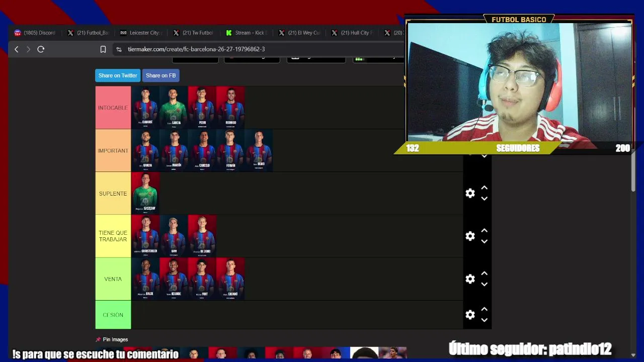Switch to the Discord tab
The width and height of the screenshot is (644, 362).
[x=35, y=33]
